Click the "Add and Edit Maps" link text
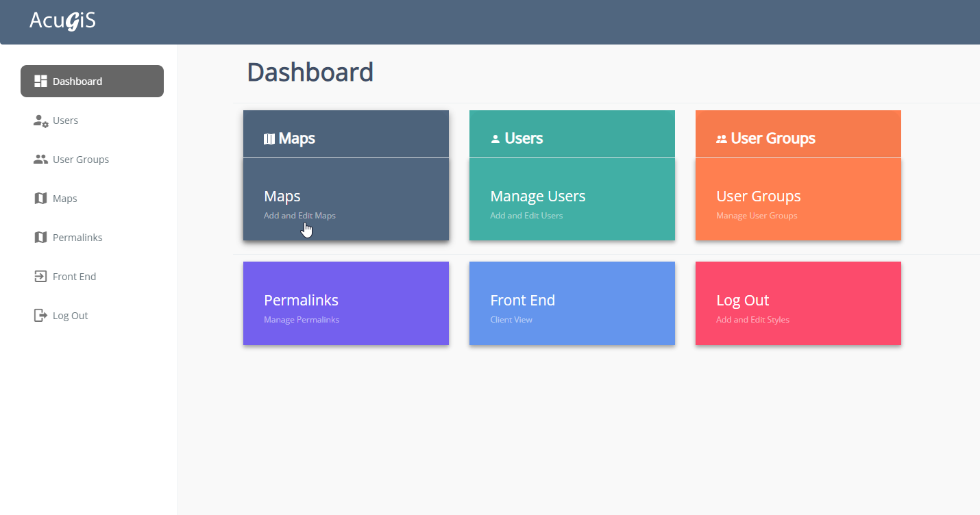Image resolution: width=980 pixels, height=515 pixels. [x=299, y=216]
